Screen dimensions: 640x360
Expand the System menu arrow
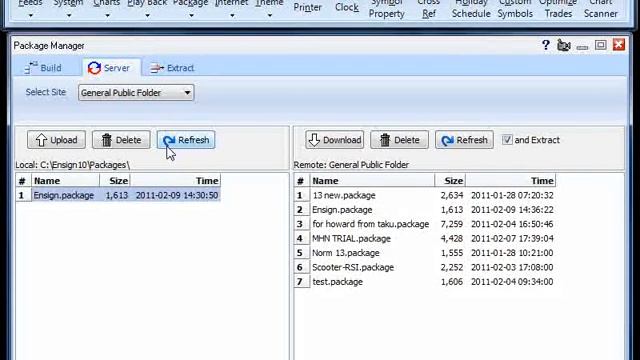tap(69, 16)
